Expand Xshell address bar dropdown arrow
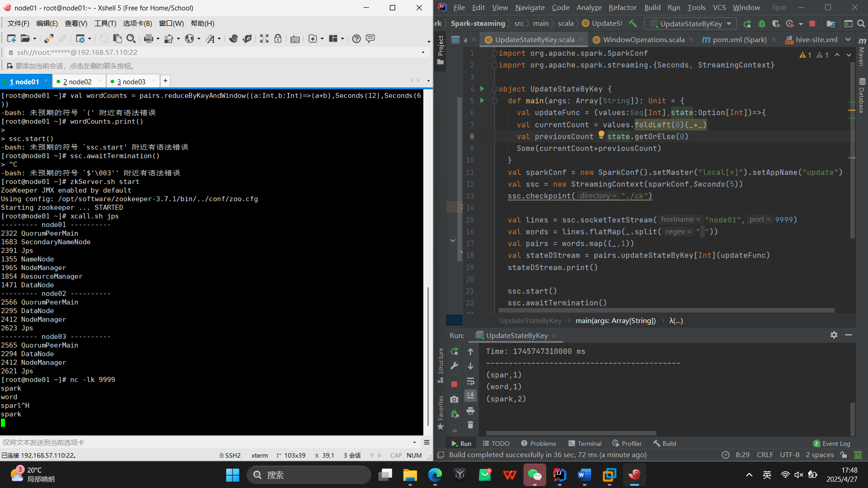This screenshot has height=488, width=868. tap(423, 52)
